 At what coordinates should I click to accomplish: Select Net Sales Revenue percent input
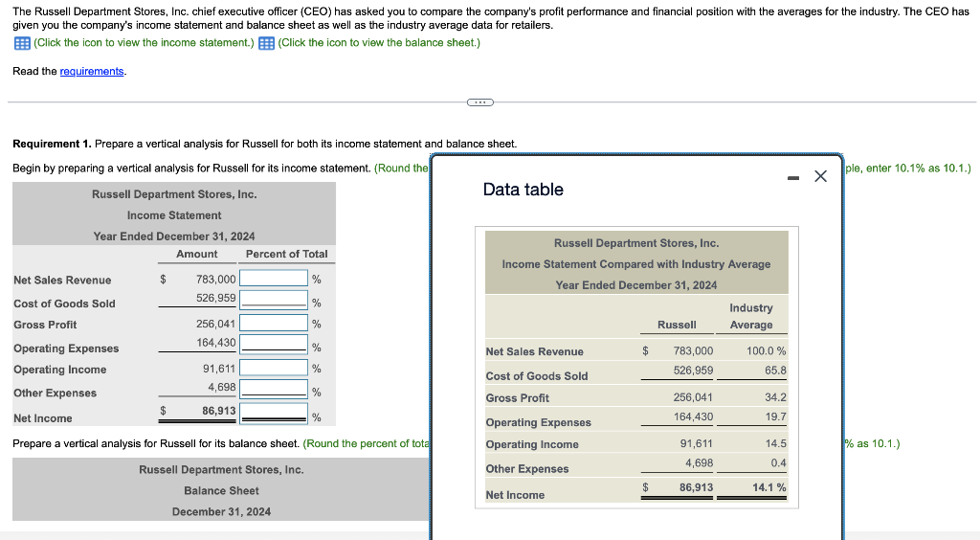click(274, 278)
